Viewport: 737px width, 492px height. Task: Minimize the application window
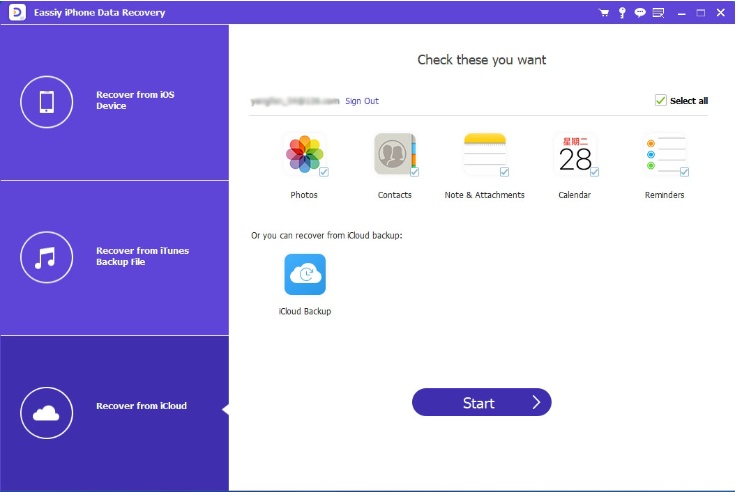[x=682, y=13]
